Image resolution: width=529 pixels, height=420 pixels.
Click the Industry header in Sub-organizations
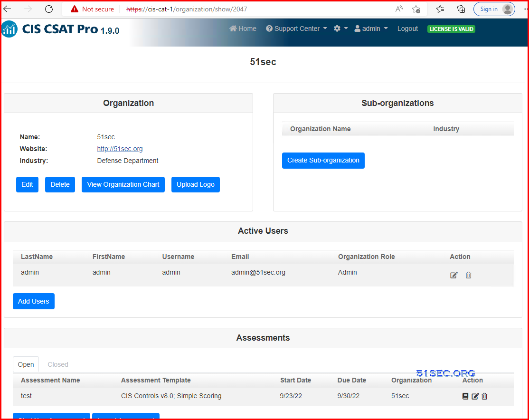(x=446, y=129)
